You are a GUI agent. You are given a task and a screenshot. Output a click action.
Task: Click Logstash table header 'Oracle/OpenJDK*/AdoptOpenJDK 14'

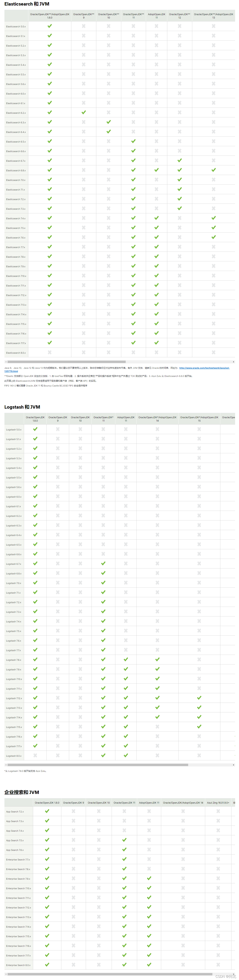157,419
